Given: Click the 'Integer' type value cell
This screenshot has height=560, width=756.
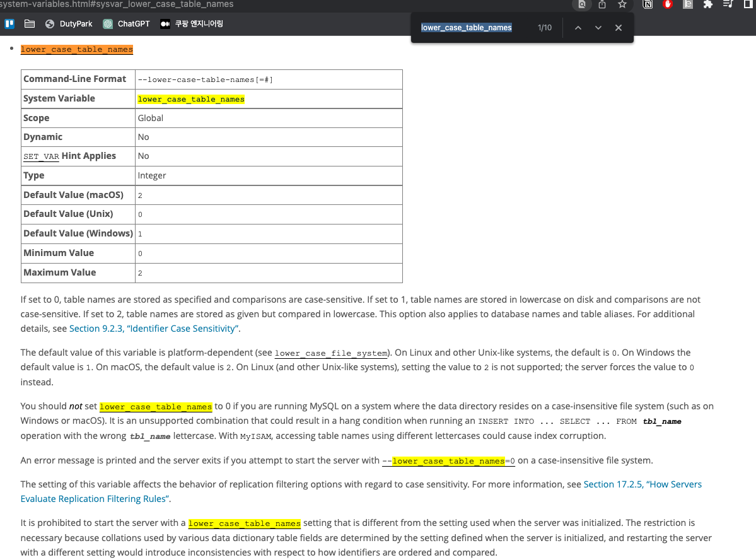Looking at the screenshot, I should pyautogui.click(x=269, y=175).
